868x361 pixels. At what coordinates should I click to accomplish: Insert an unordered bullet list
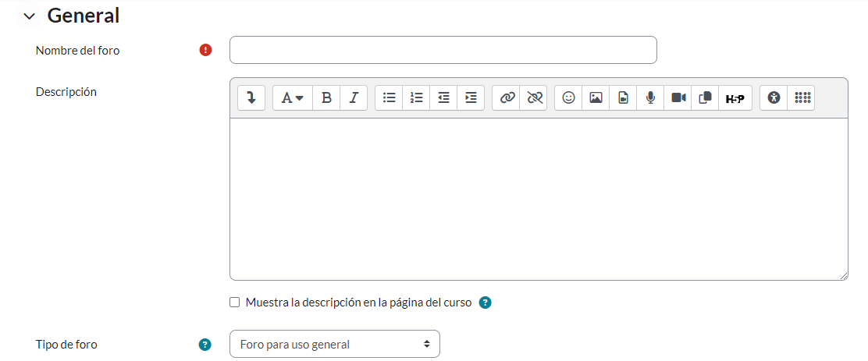tap(389, 97)
